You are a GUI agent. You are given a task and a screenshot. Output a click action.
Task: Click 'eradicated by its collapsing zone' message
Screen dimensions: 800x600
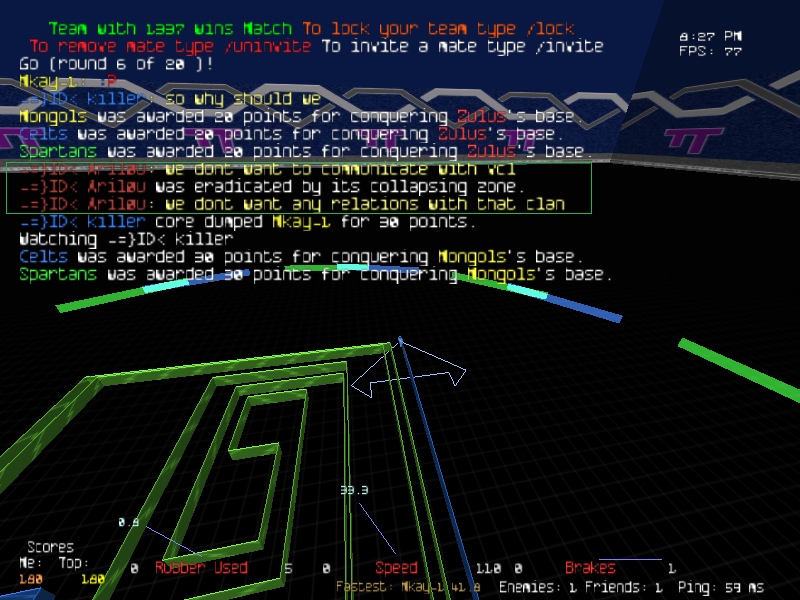pyautogui.click(x=272, y=187)
